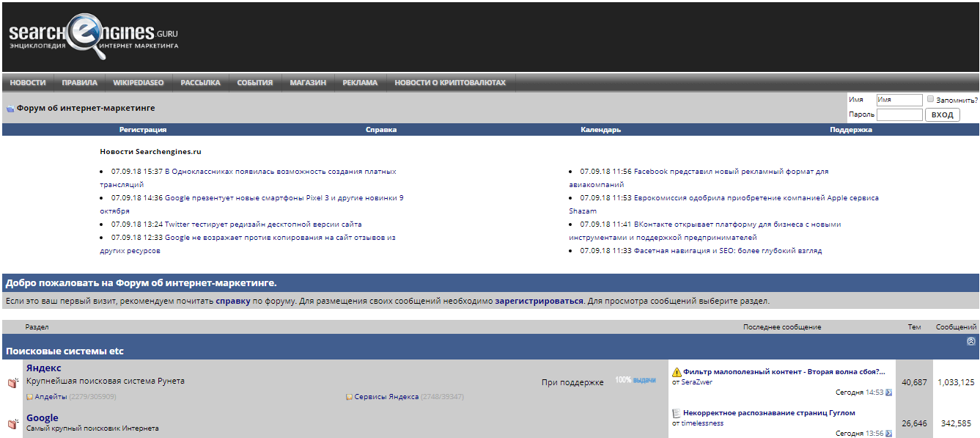This screenshot has width=980, height=438.
Task: Click the зарегистрироваться link in welcome text
Action: pyautogui.click(x=539, y=301)
